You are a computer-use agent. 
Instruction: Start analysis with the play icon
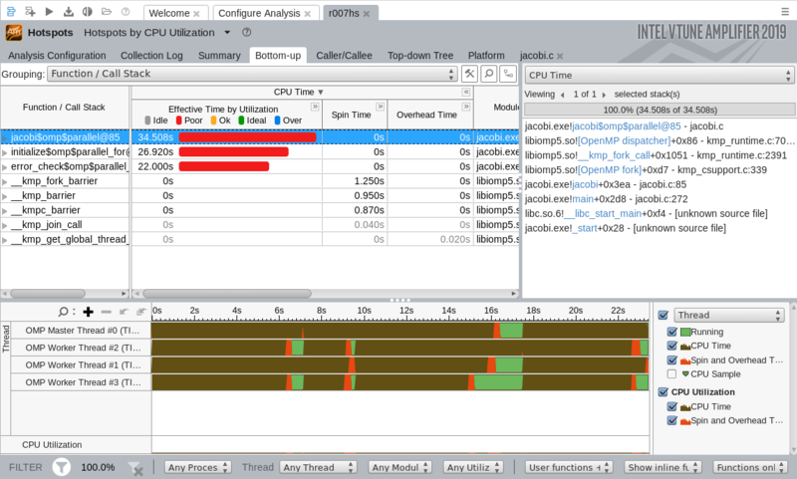(x=49, y=11)
